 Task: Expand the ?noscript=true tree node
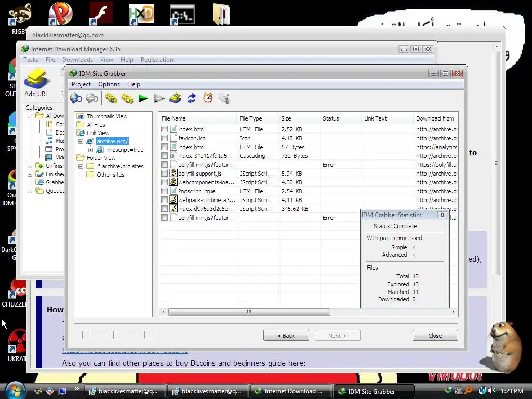pos(90,150)
